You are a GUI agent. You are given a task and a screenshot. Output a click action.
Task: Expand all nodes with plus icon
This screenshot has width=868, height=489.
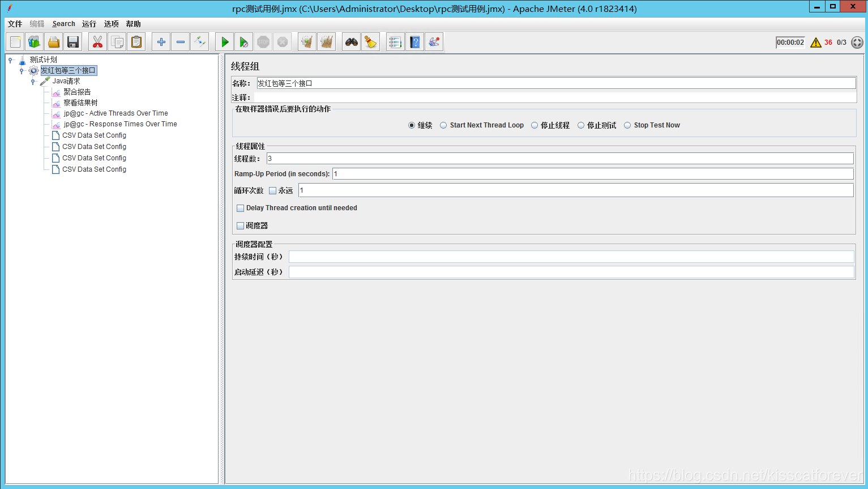coord(161,42)
